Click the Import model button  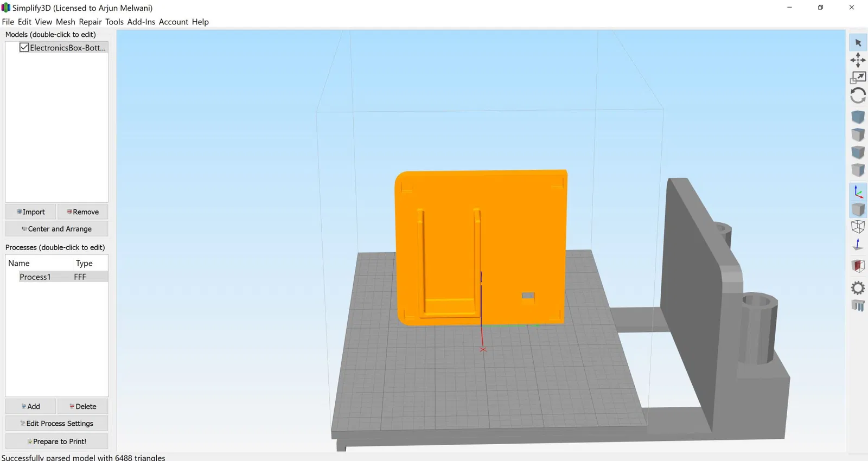(x=30, y=212)
